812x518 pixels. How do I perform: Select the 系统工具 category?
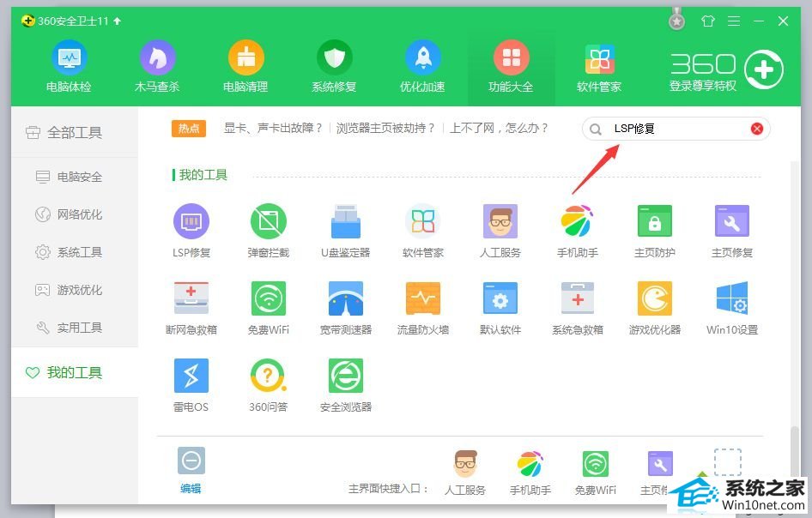coord(75,252)
